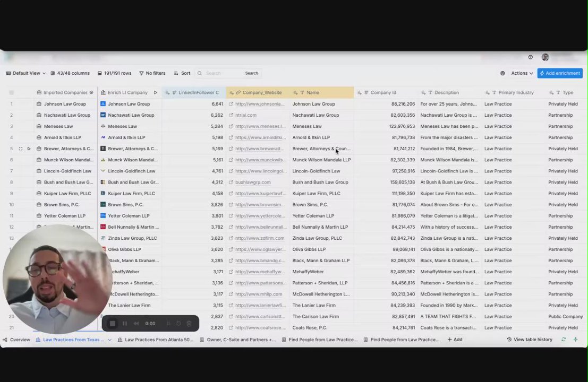This screenshot has width=588, height=382.
Task: Open the Actions dropdown menu
Action: 522,73
